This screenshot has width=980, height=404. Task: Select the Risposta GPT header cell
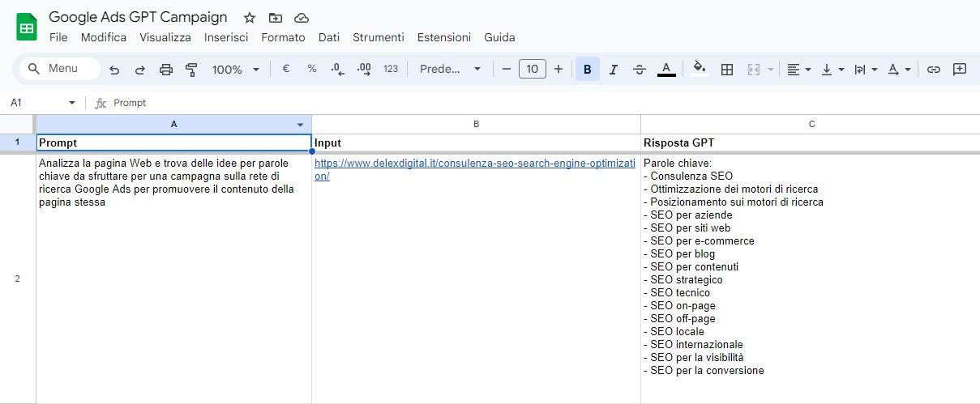pyautogui.click(x=811, y=142)
